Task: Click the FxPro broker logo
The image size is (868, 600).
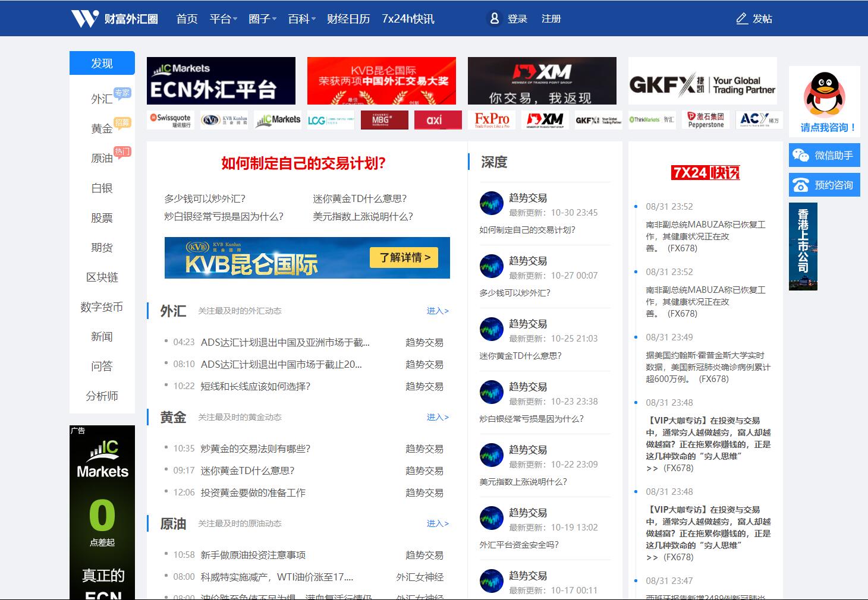Action: pyautogui.click(x=492, y=120)
